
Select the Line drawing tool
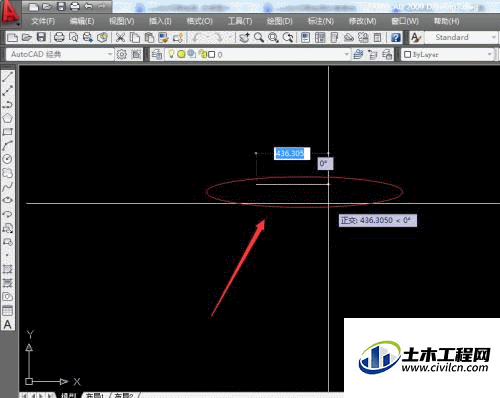8,76
